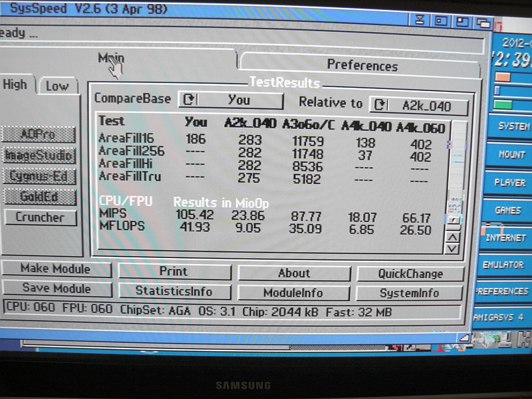Click the A3o6o/C column header

click(308, 125)
